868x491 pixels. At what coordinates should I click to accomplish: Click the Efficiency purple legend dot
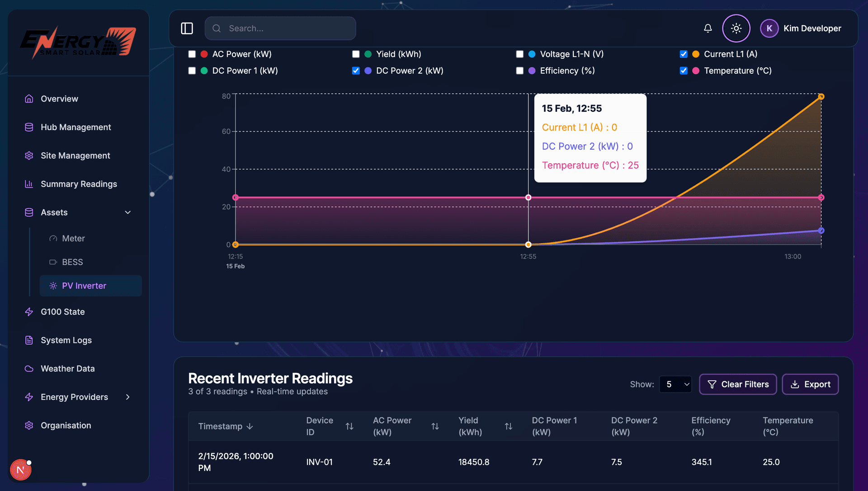(x=532, y=71)
